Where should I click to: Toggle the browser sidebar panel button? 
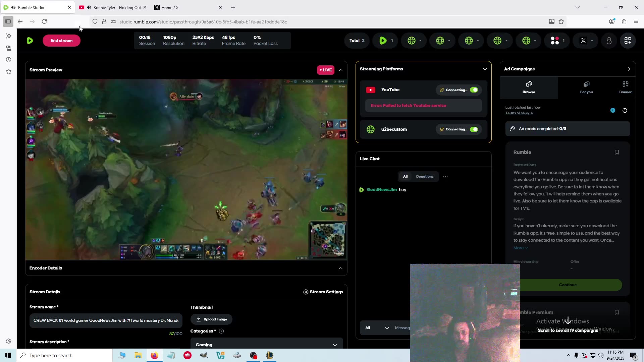pos(8,21)
